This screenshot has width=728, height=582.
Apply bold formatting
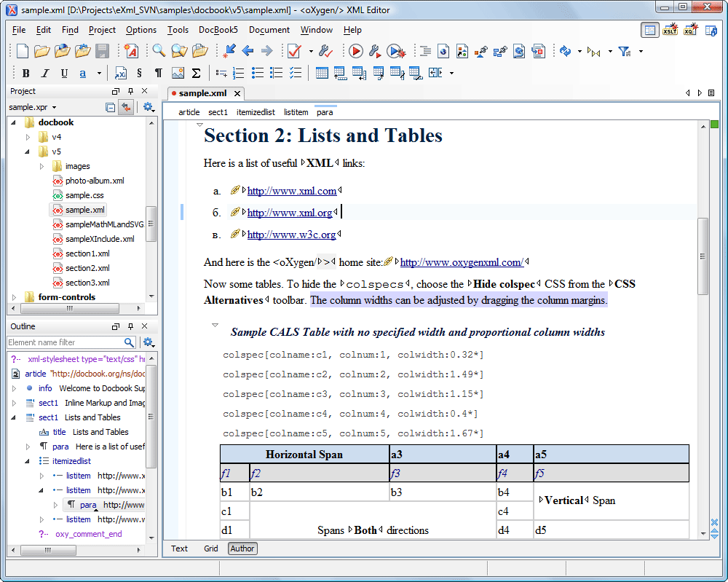click(26, 74)
